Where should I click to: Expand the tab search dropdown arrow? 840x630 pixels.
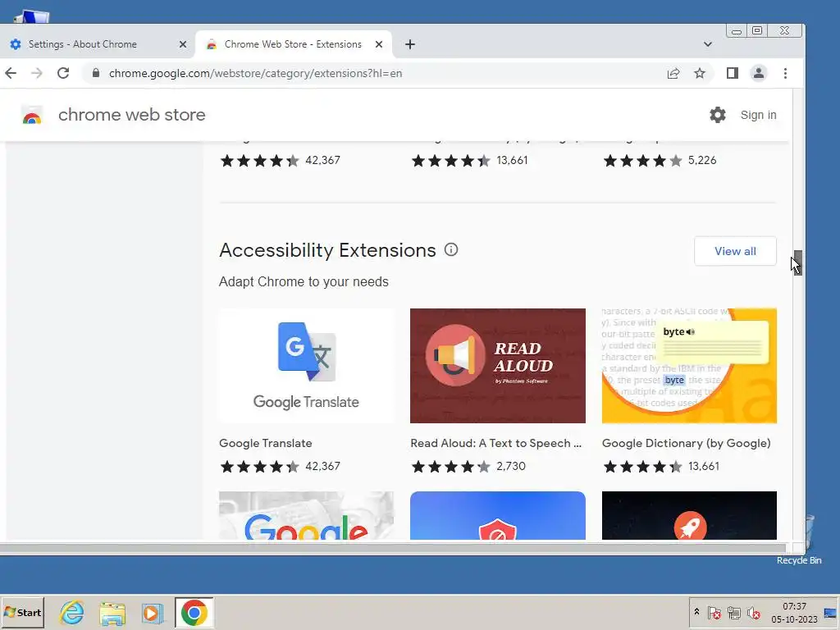click(708, 44)
